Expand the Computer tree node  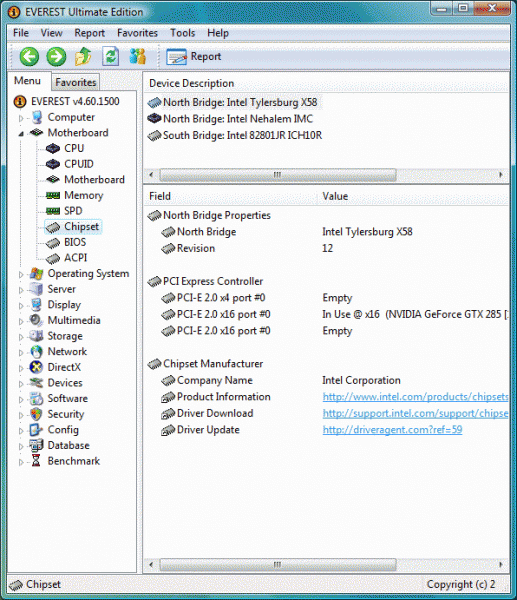click(21, 118)
